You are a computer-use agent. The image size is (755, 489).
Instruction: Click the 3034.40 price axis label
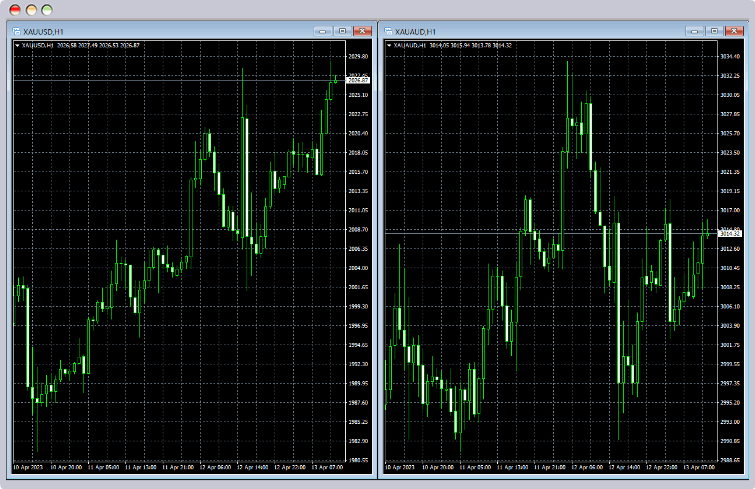point(730,56)
